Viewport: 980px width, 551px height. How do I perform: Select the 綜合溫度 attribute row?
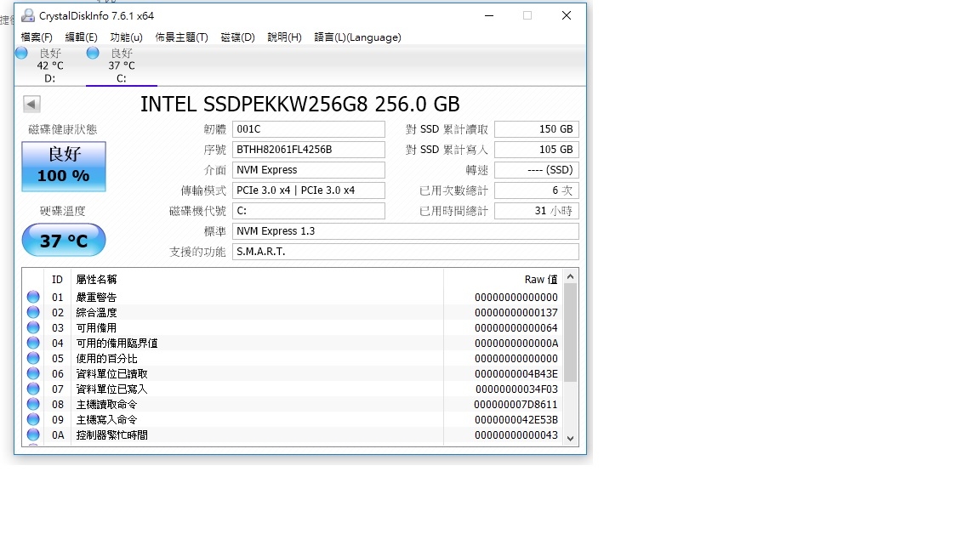293,312
